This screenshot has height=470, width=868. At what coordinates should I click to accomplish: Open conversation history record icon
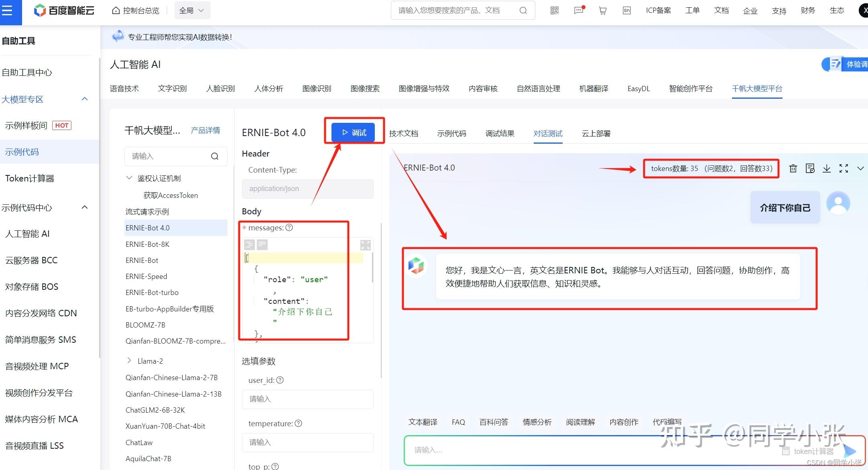810,169
